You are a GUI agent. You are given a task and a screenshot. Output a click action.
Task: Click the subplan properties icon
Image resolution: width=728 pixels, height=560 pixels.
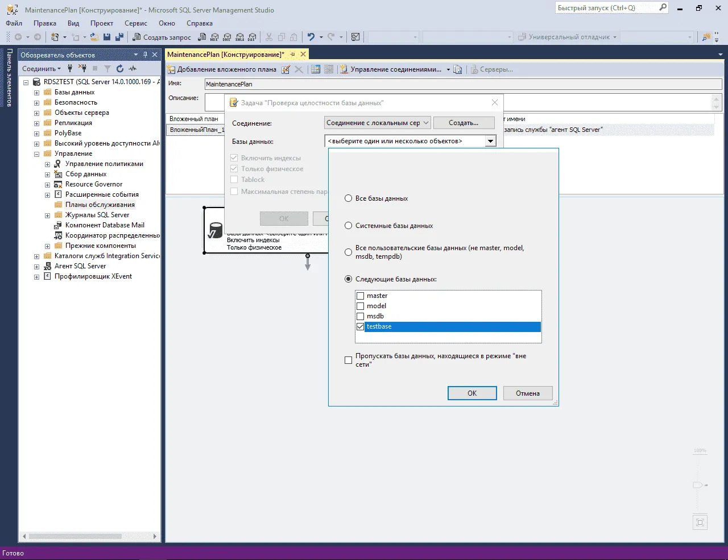click(x=286, y=69)
